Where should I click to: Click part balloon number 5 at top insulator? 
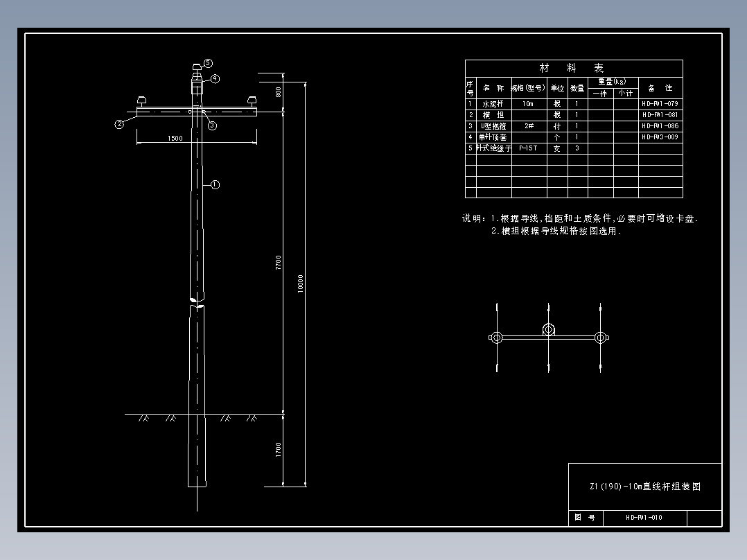pyautogui.click(x=208, y=63)
